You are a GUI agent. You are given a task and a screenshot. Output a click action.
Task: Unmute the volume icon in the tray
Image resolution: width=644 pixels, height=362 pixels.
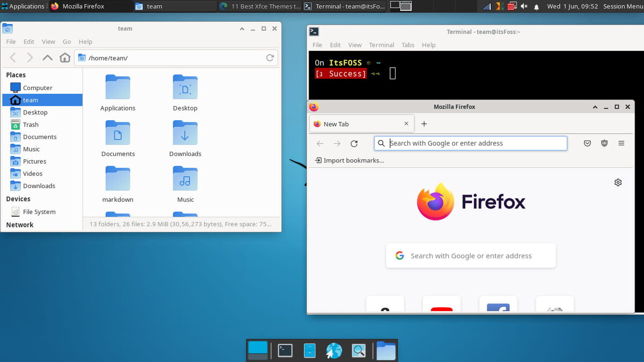tap(523, 6)
